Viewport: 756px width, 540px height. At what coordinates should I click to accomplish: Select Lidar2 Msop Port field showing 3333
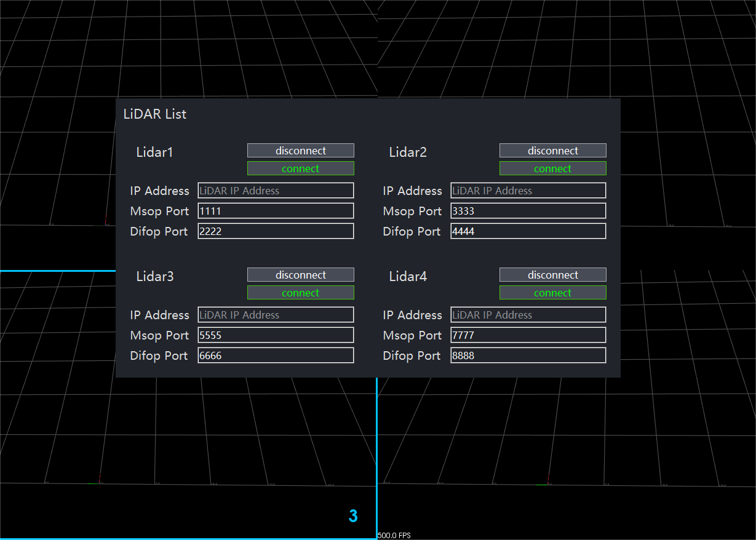[x=528, y=211]
